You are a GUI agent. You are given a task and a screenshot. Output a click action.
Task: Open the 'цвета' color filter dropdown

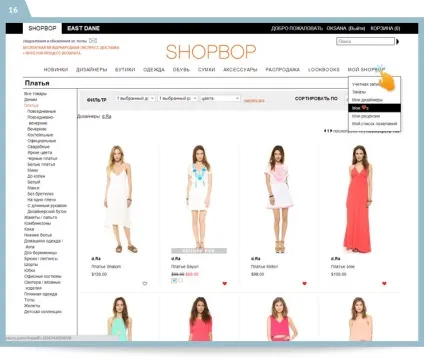tap(220, 98)
